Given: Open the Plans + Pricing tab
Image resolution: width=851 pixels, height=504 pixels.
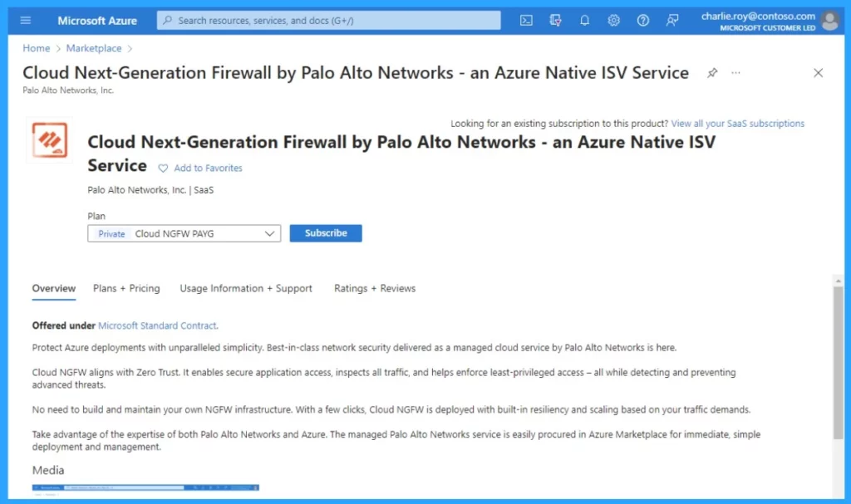Looking at the screenshot, I should tap(126, 289).
